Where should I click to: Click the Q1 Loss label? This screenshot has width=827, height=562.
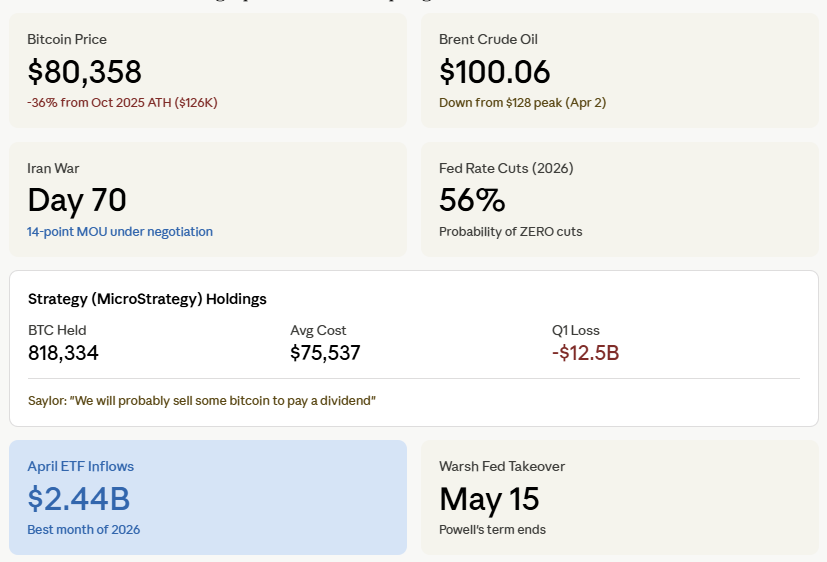pos(576,330)
